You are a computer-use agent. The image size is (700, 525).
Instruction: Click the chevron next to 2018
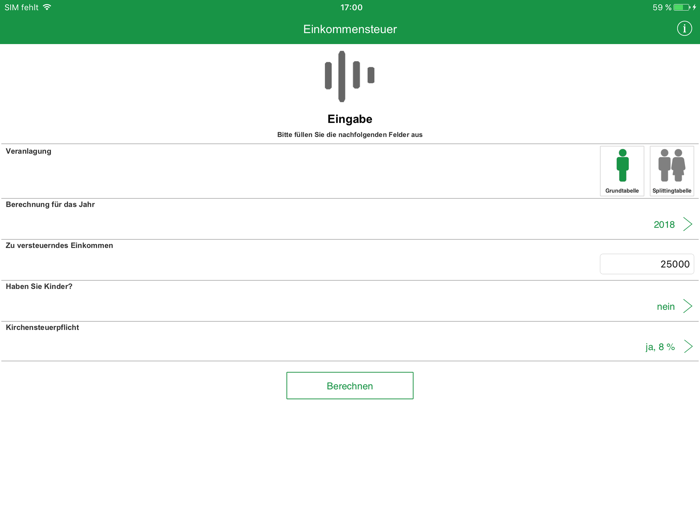[x=688, y=224]
